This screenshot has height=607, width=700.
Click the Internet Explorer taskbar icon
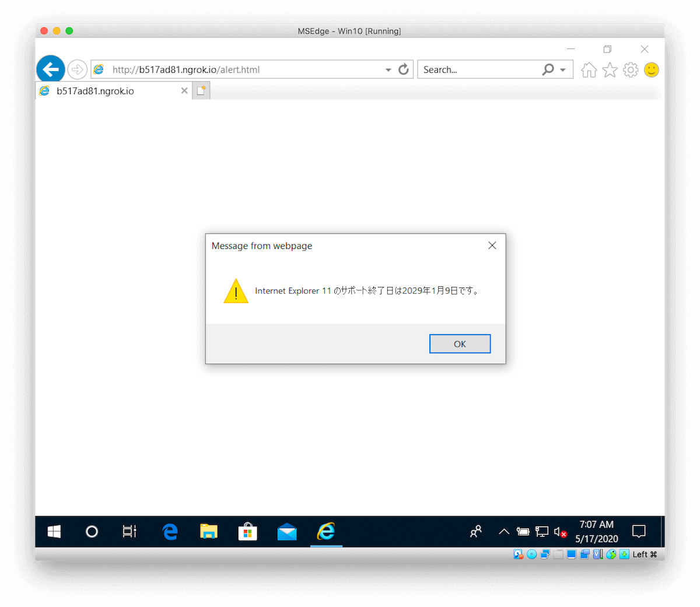(326, 531)
